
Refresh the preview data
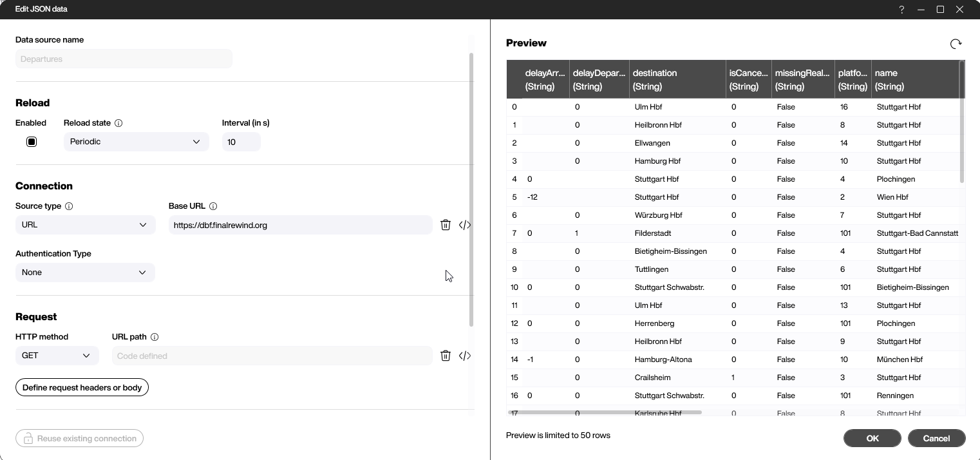[956, 44]
